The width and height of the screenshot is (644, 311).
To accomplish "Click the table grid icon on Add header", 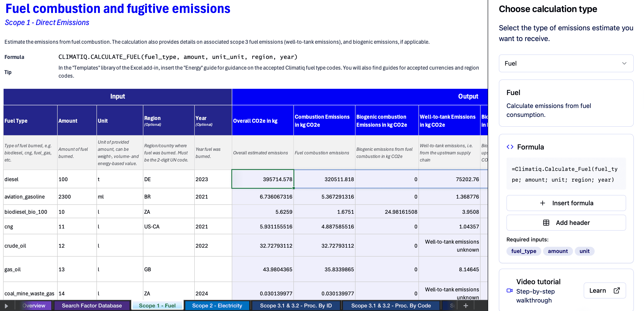I will click(546, 223).
